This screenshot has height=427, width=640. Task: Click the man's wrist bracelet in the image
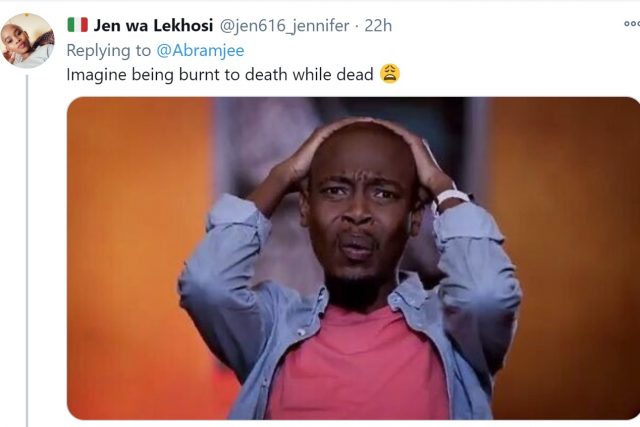(x=451, y=197)
